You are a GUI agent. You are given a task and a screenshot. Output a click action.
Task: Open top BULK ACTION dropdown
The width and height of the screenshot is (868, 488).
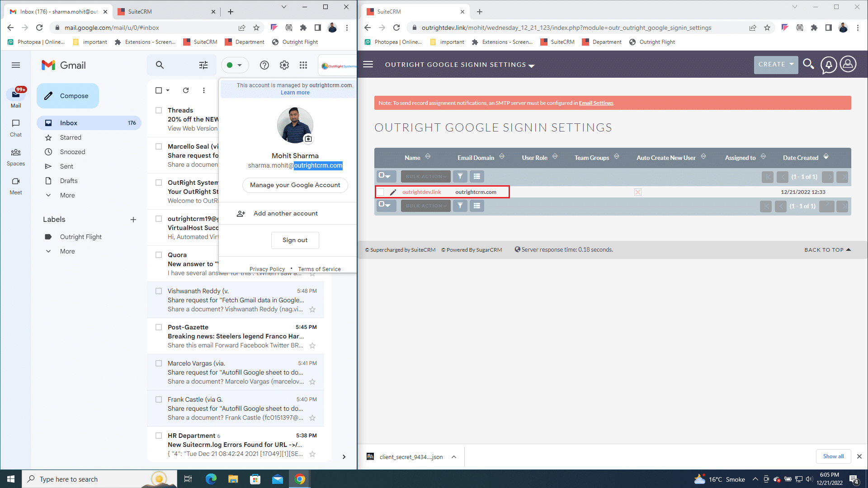(x=425, y=176)
